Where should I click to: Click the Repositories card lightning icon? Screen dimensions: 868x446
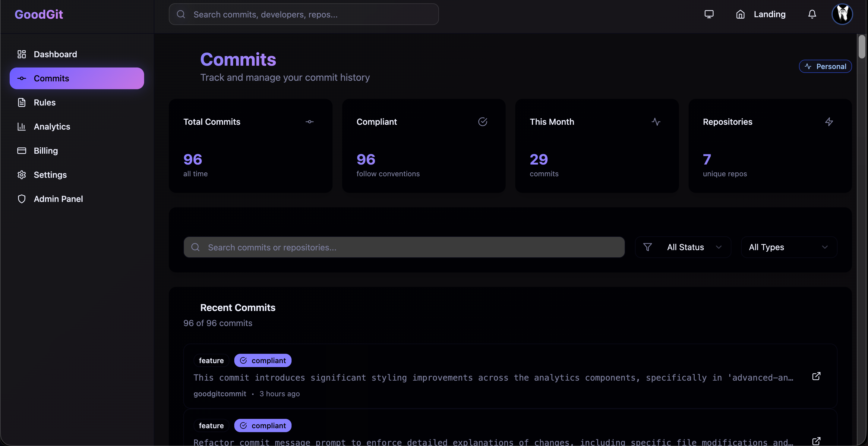coord(829,122)
